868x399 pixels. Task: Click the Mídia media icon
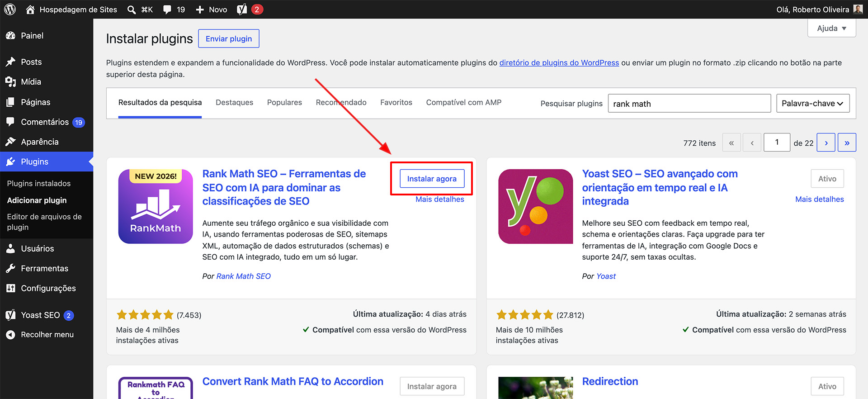(10, 82)
